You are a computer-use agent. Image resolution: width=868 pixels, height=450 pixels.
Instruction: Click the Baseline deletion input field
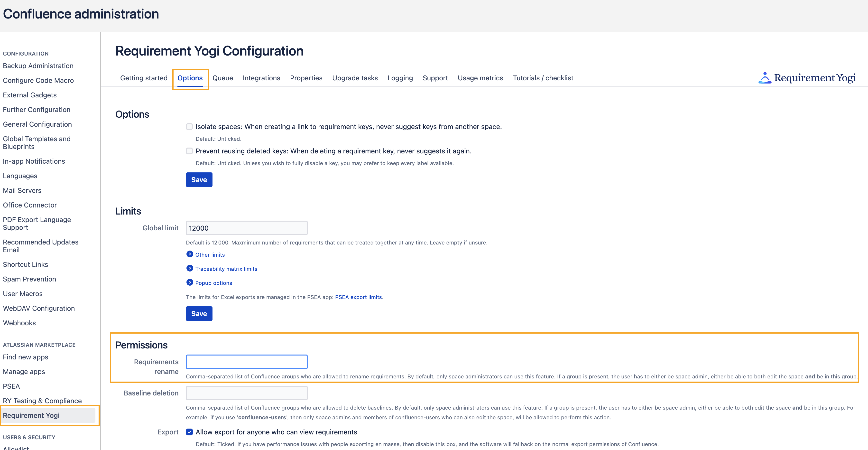(x=246, y=393)
